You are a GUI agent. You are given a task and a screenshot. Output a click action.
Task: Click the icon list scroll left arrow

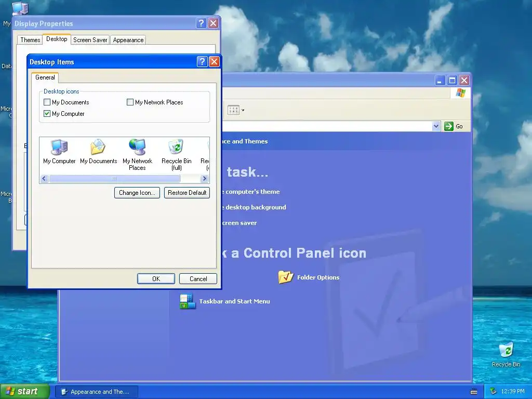pyautogui.click(x=44, y=179)
